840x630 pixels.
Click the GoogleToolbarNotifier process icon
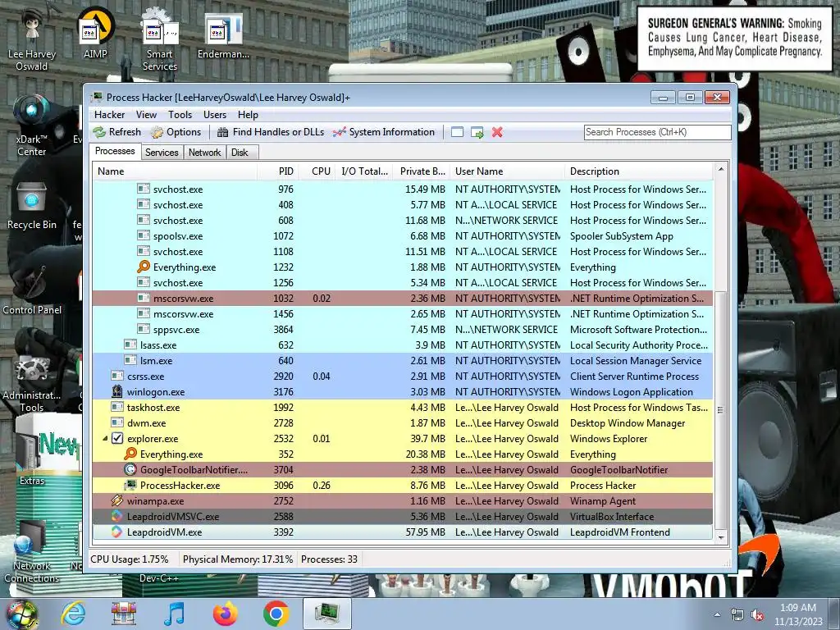[130, 469]
